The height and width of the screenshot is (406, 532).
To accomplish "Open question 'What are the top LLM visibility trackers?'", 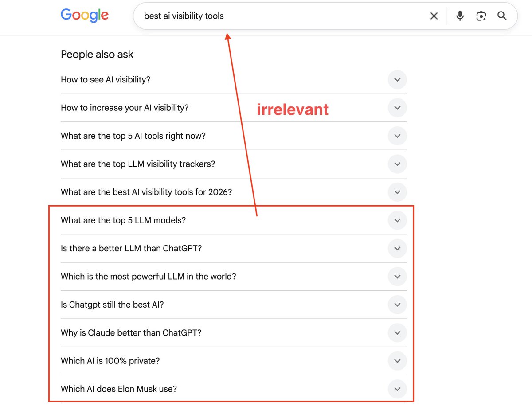I will coord(138,164).
